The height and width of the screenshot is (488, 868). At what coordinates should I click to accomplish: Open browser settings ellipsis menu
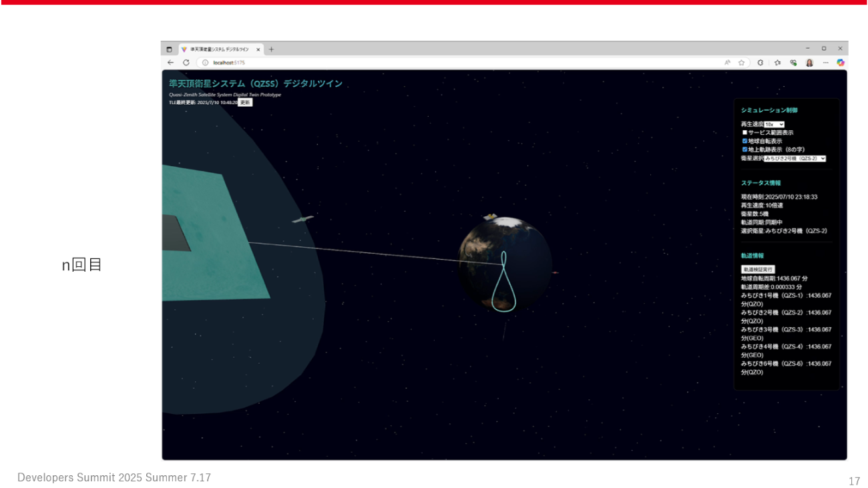[x=825, y=63]
